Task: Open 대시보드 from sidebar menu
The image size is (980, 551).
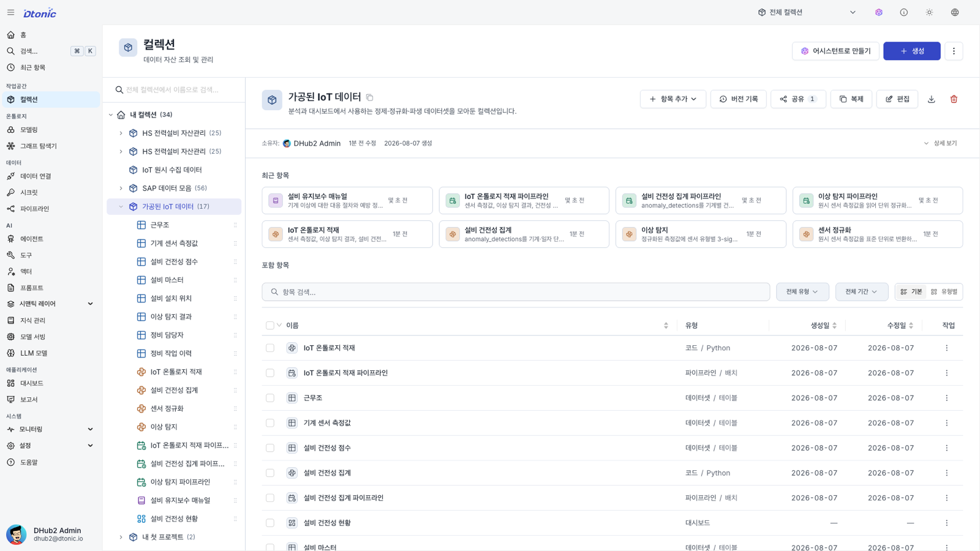Action: pos(50,383)
